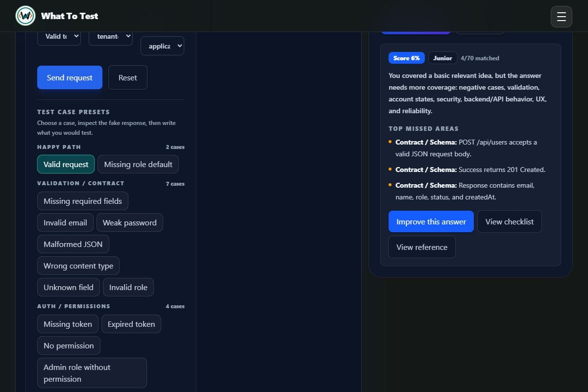The image size is (588, 392).
Task: Choose the Missing role default preset
Action: 138,164
